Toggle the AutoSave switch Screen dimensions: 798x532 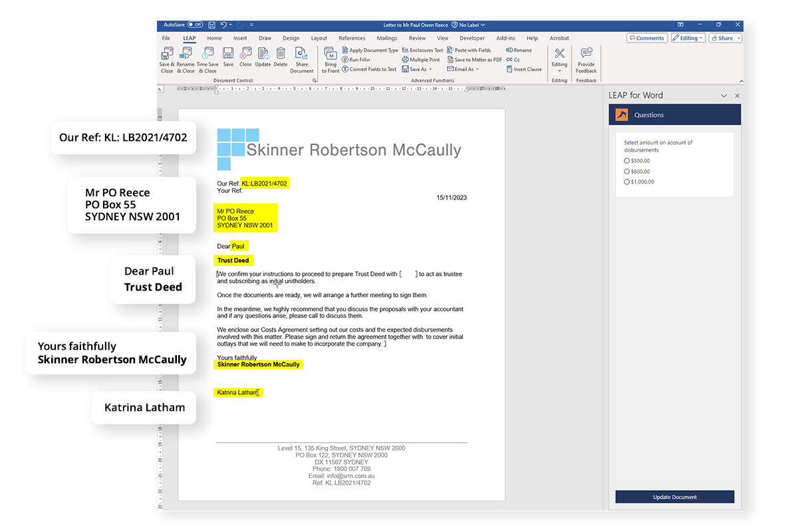pyautogui.click(x=196, y=25)
